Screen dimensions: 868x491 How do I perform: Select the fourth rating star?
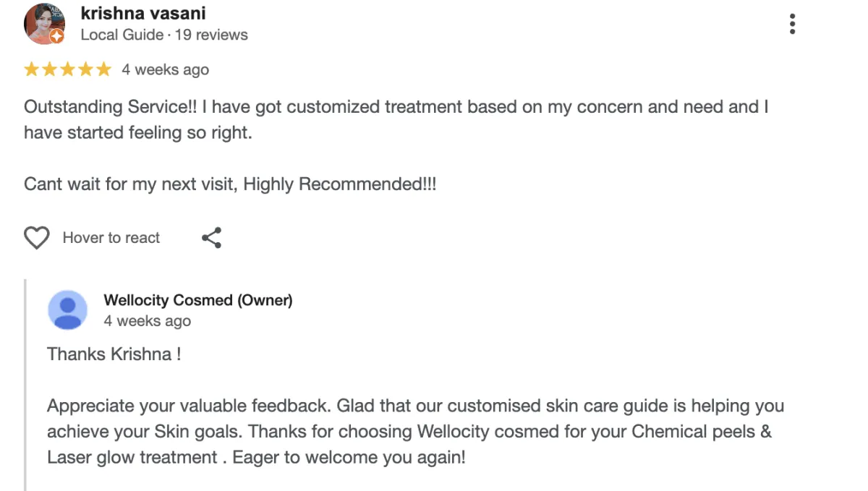pos(86,69)
